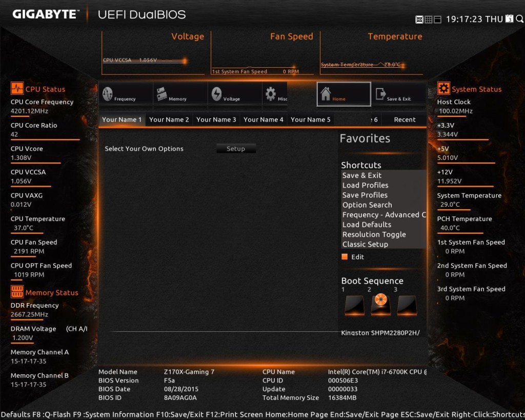Switch to the grid layout view icon
The image size is (525, 420).
(429, 19)
